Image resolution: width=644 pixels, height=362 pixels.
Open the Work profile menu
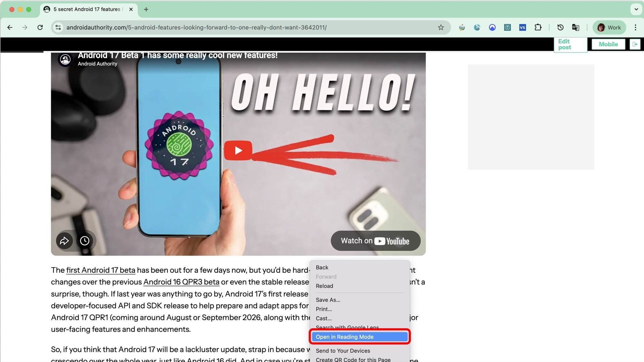(609, 27)
